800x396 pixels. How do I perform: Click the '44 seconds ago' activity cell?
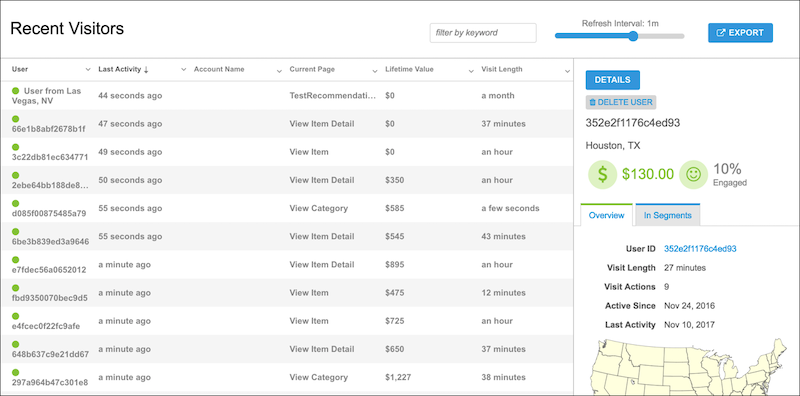click(130, 95)
